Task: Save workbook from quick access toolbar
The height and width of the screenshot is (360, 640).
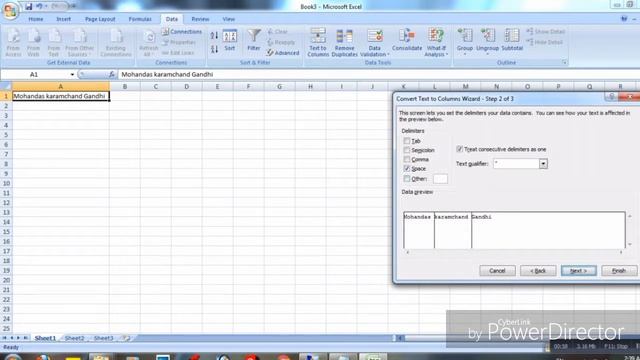Action: (x=29, y=6)
